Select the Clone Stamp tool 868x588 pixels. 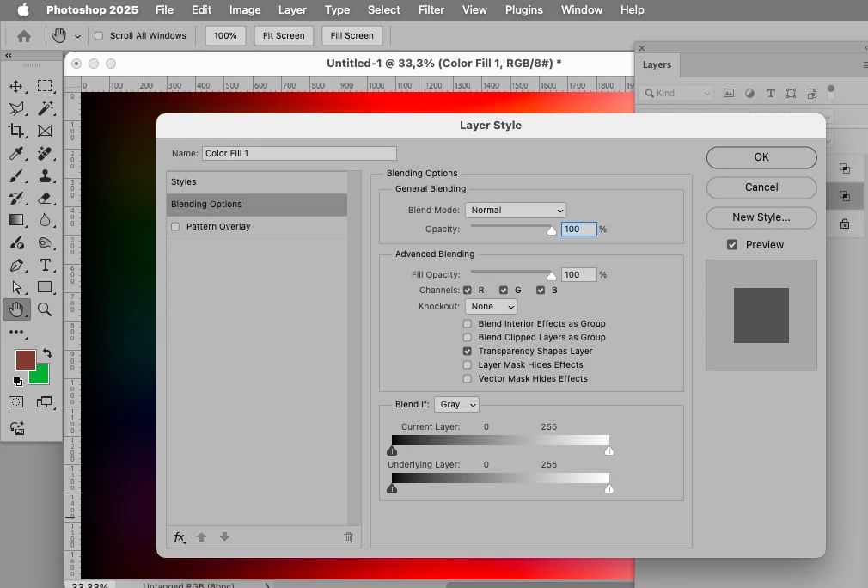[45, 176]
